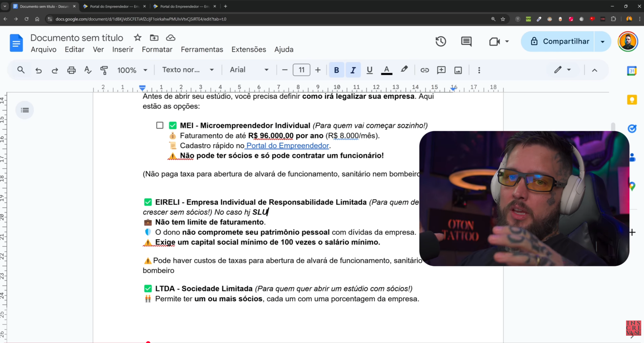Increase font size with plus
644x343 pixels.
318,70
